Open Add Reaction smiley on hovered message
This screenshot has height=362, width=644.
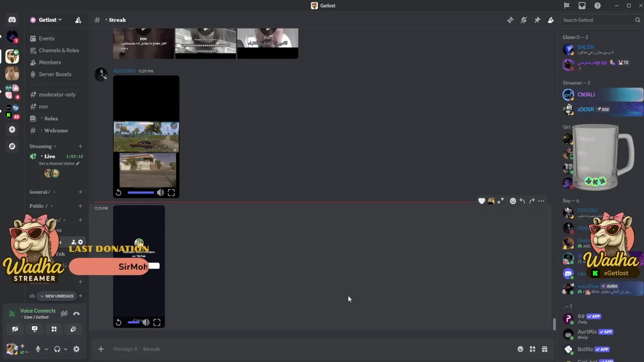[513, 201]
